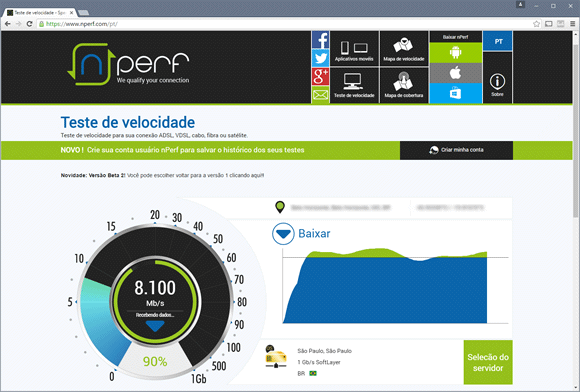Viewport: 580px width, 392px height.
Task: Click the Baixar nPerf label
Action: [455, 37]
